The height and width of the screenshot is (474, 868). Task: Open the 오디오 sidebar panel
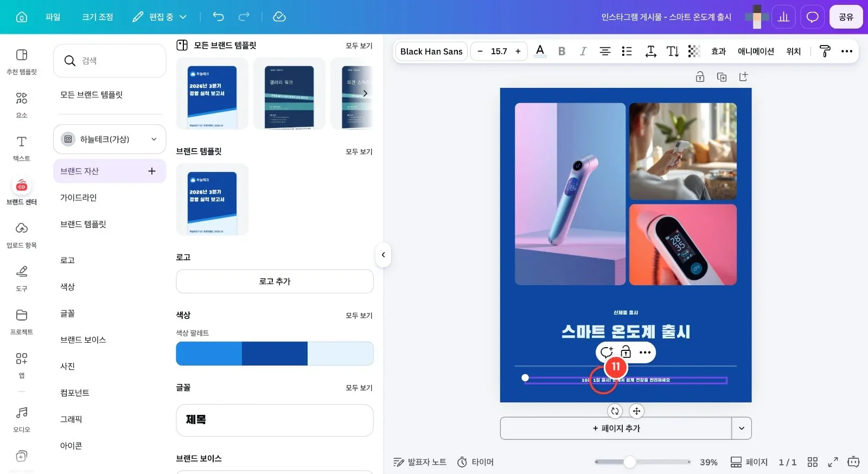pos(22,419)
